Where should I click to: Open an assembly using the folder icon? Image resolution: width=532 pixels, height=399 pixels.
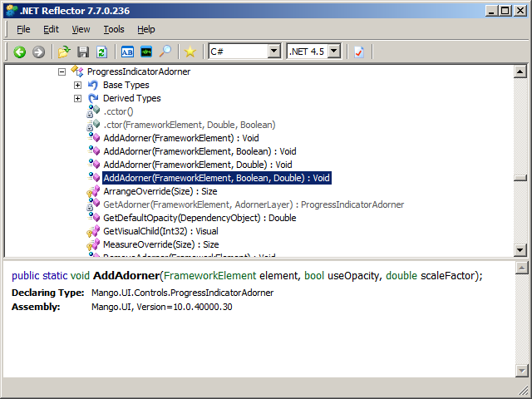pyautogui.click(x=64, y=52)
